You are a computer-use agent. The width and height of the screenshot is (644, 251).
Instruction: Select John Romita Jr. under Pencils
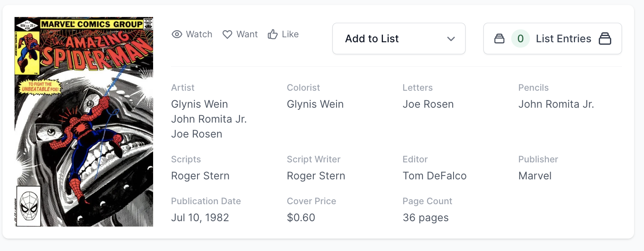pyautogui.click(x=556, y=104)
